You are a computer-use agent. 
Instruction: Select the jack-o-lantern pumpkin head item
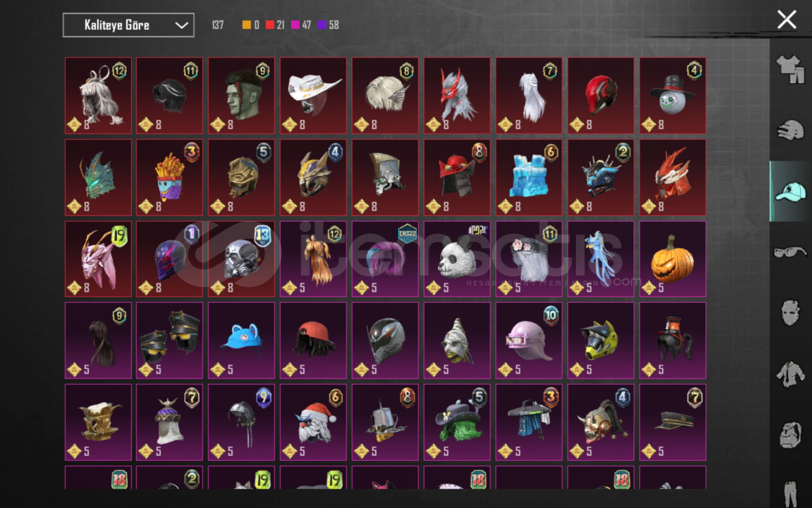click(x=672, y=259)
